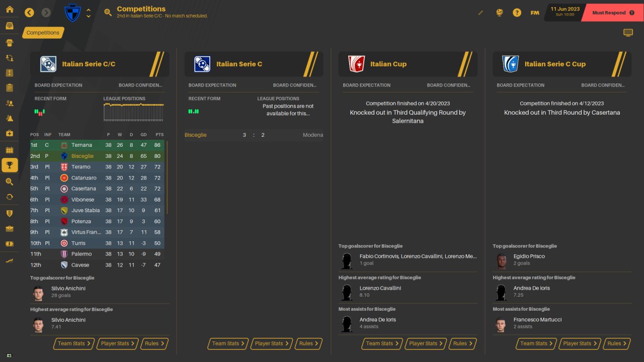Open the Home screen from sidebar
644x362 pixels.
pyautogui.click(x=10, y=10)
